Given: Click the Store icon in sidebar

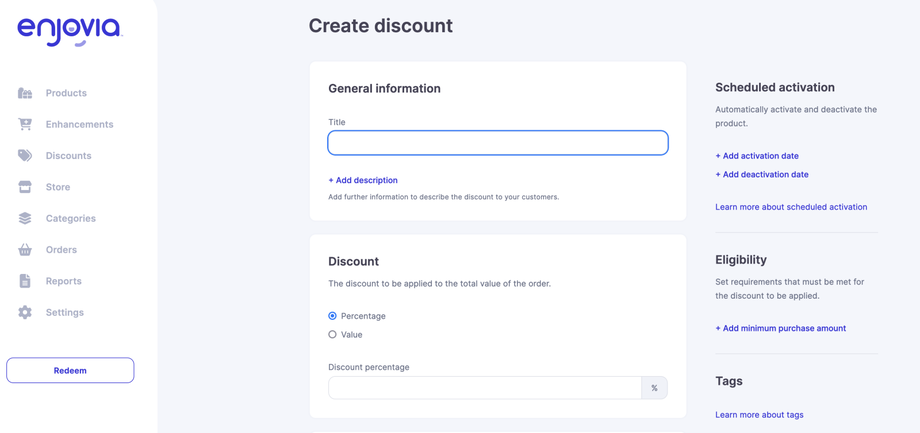Looking at the screenshot, I should coord(25,187).
